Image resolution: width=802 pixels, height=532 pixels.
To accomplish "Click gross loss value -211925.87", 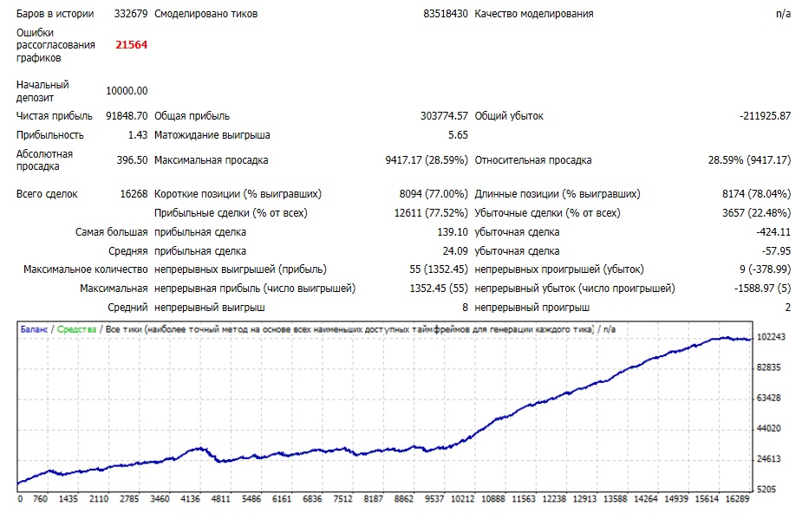I will (766, 116).
